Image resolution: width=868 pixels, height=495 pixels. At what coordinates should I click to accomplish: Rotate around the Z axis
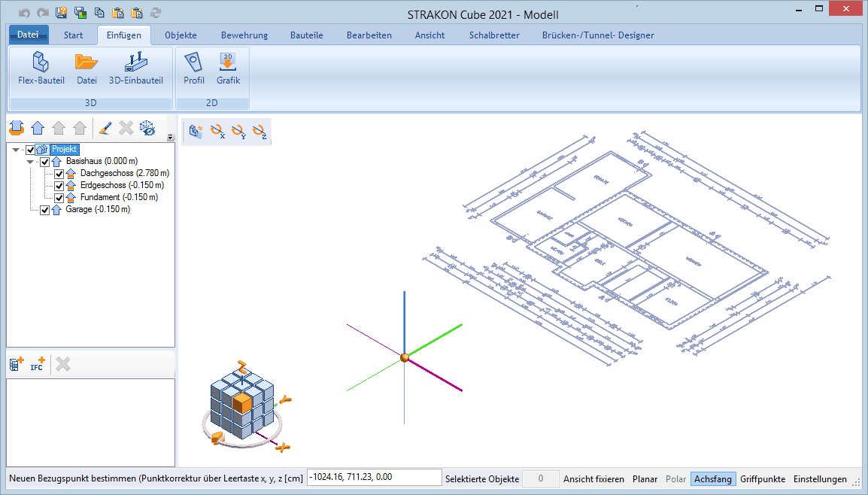pos(259,131)
